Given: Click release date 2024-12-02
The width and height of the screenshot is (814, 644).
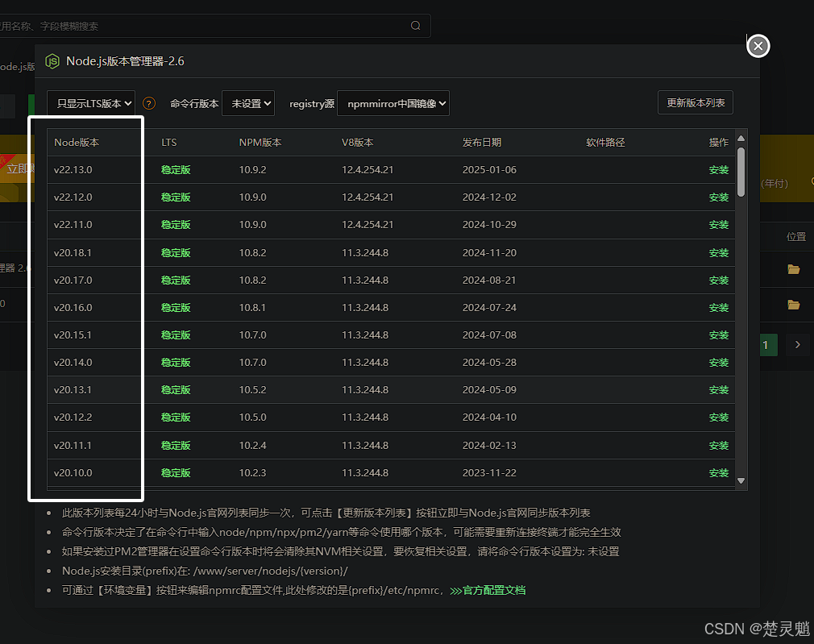Looking at the screenshot, I should tap(489, 197).
